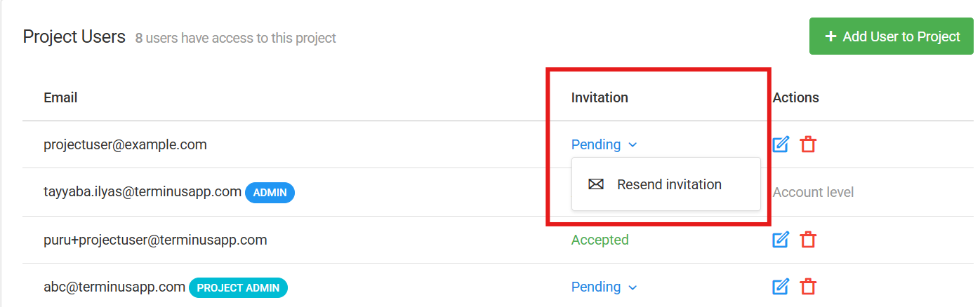Click the Invitation column header
Screen dimensions: 980x307
(x=600, y=97)
